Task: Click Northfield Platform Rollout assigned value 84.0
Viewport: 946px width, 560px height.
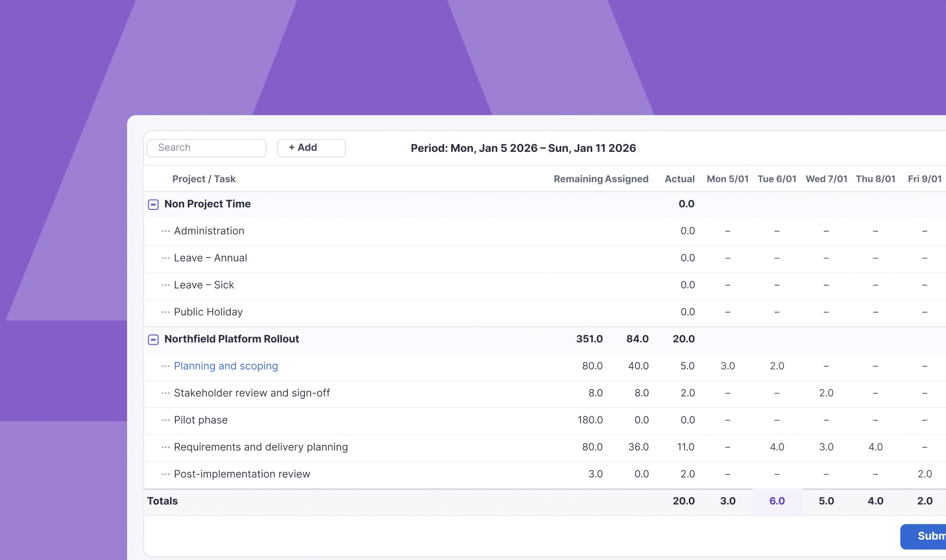Action: (x=637, y=339)
